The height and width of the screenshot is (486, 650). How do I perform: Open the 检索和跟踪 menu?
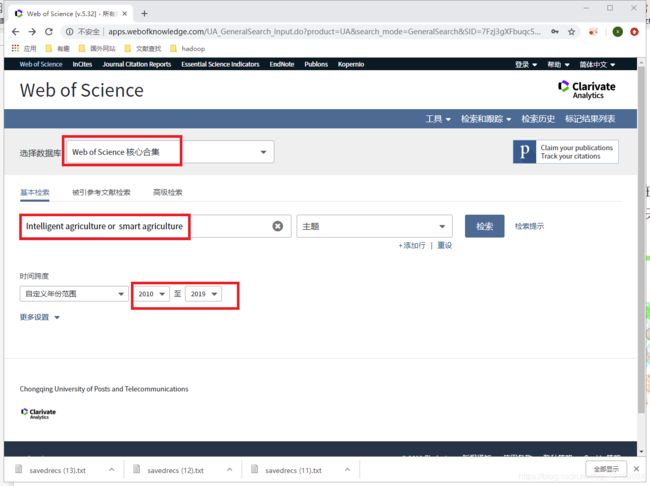tap(486, 119)
